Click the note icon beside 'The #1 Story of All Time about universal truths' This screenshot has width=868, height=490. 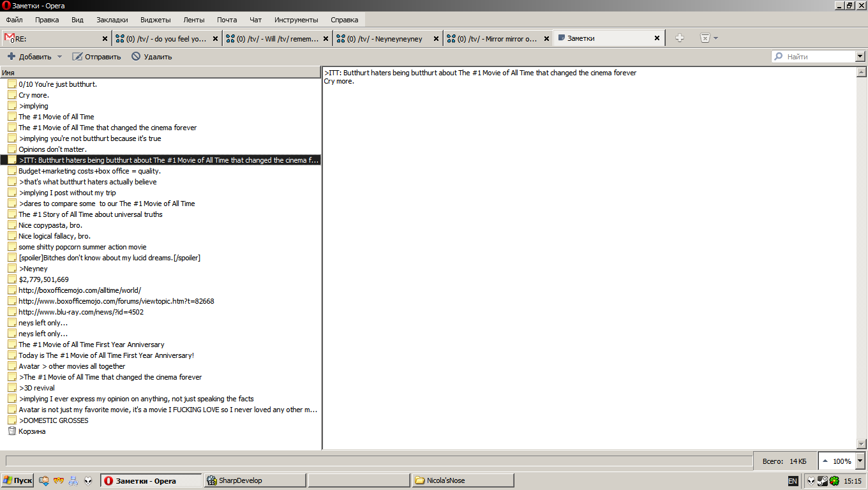tap(12, 214)
